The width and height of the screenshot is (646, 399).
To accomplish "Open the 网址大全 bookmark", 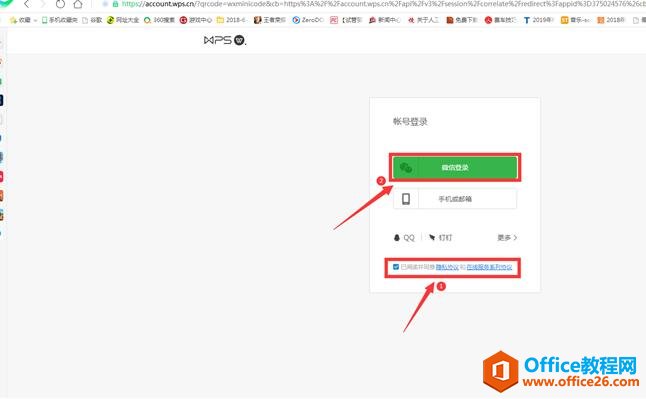I will [x=123, y=20].
